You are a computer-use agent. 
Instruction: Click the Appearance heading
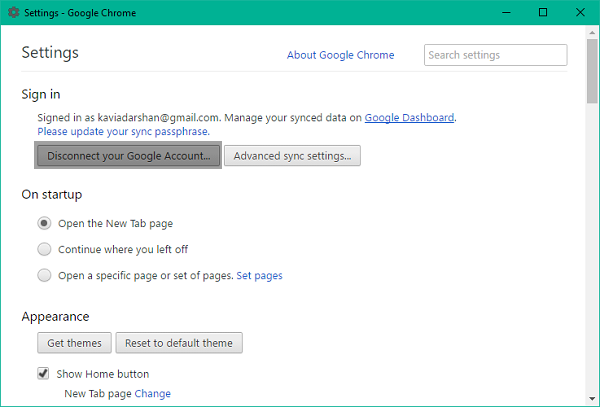click(55, 316)
